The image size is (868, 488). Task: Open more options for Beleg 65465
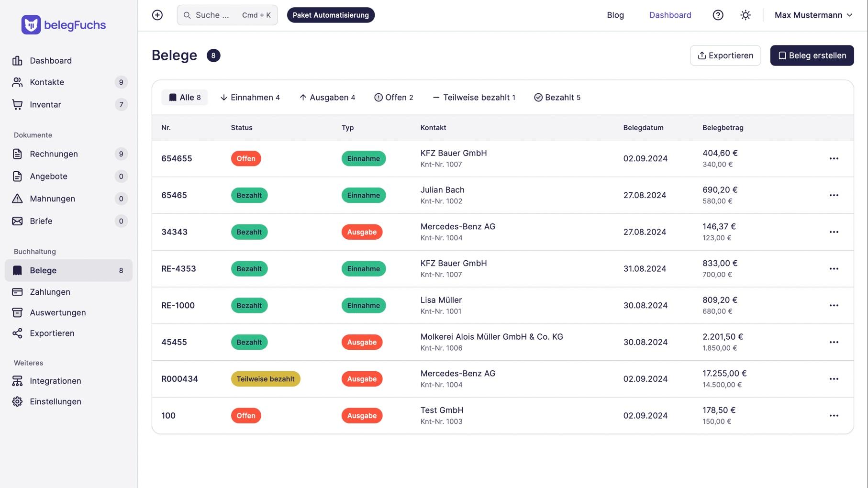tap(834, 195)
